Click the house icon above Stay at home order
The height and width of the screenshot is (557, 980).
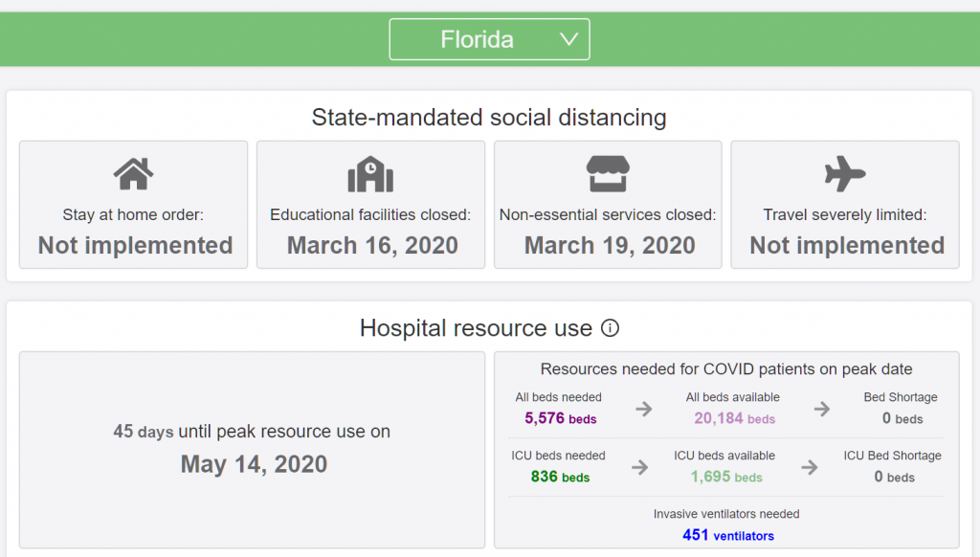(132, 172)
